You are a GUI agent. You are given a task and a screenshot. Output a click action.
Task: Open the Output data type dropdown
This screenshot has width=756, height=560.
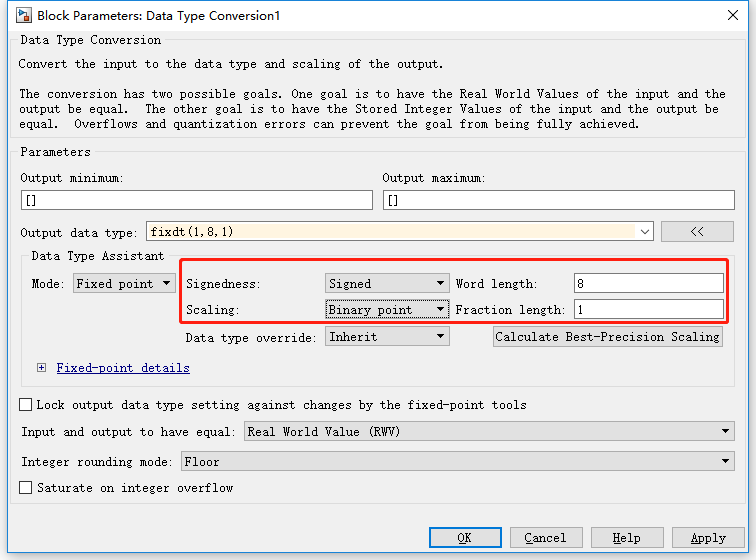click(x=400, y=232)
